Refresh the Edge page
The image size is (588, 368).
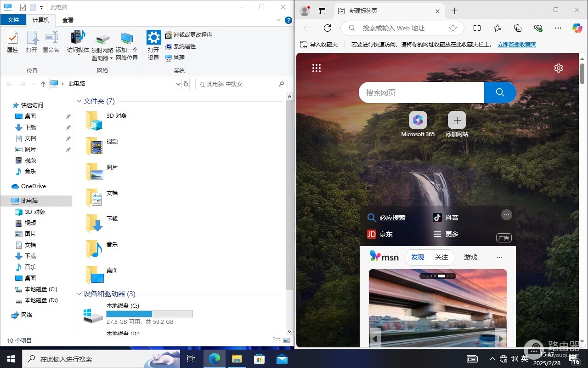(x=328, y=28)
